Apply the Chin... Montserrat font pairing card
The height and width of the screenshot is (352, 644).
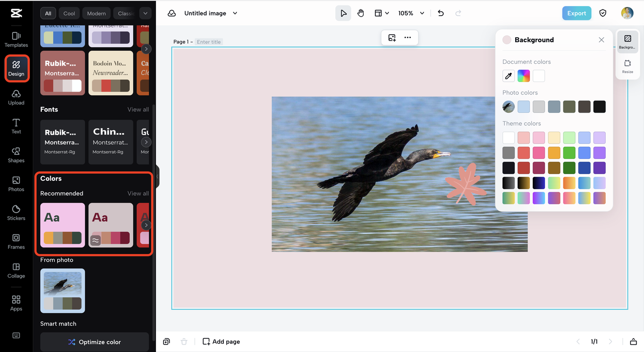point(111,142)
